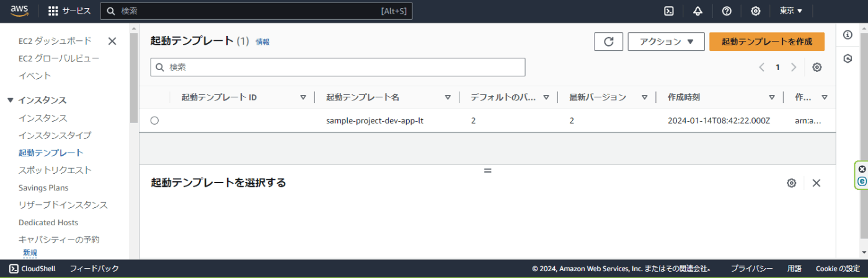Open the detail panel settings gear

(791, 183)
